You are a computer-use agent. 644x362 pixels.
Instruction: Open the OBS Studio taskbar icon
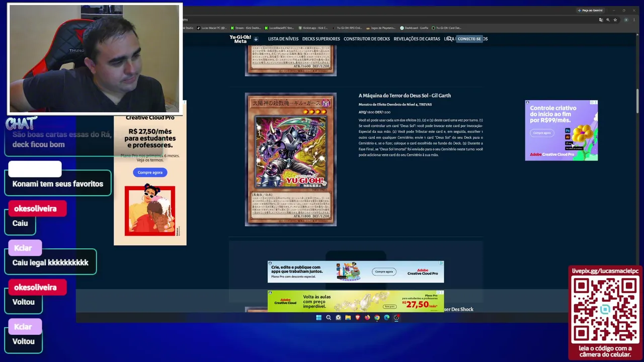click(x=396, y=317)
